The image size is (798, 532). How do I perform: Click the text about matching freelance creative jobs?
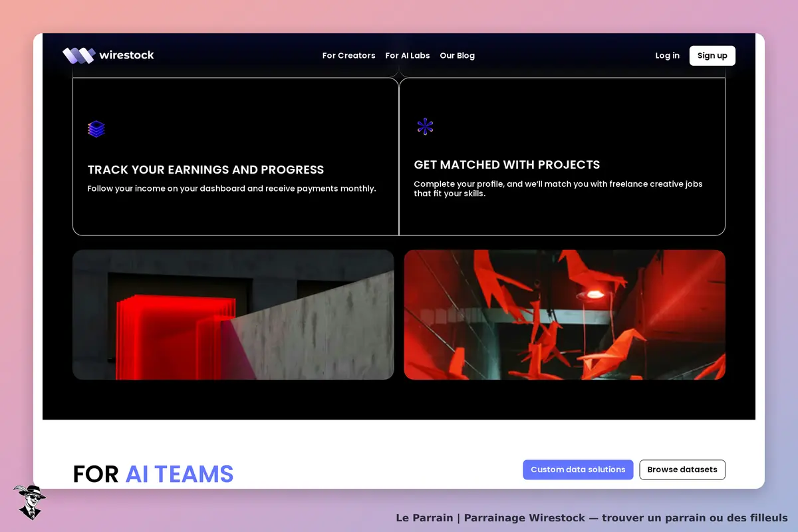[x=558, y=189]
